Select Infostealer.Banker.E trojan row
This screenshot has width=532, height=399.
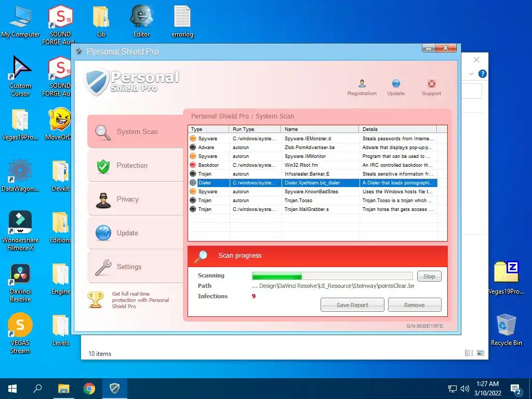point(313,174)
